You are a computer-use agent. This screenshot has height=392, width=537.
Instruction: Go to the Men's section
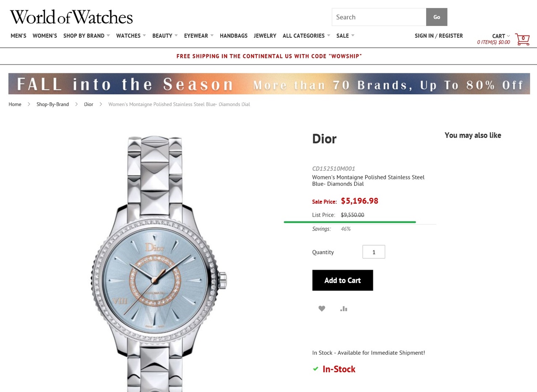point(18,36)
